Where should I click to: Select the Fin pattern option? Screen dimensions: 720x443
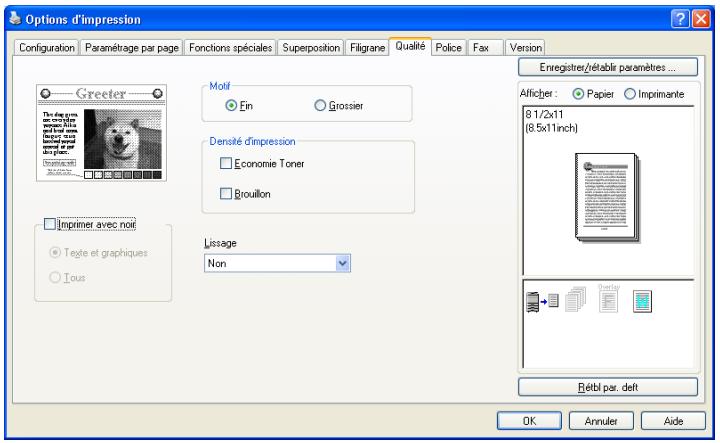239,106
